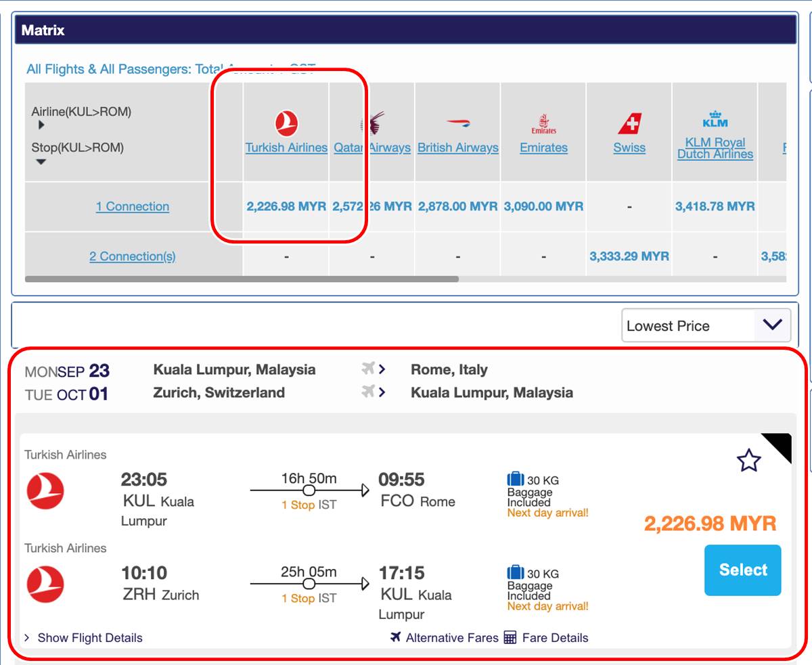Click the TUE OCT 01 date
The image size is (812, 665).
pyautogui.click(x=67, y=394)
